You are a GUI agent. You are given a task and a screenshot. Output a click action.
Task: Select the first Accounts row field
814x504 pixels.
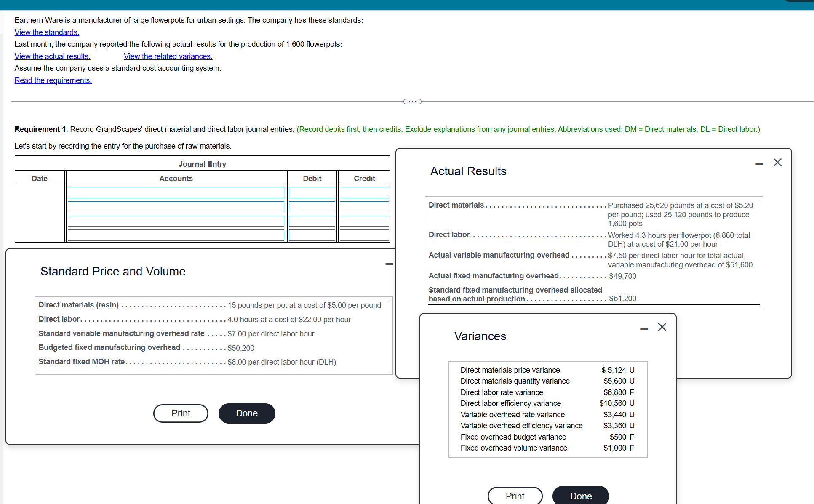tap(176, 193)
